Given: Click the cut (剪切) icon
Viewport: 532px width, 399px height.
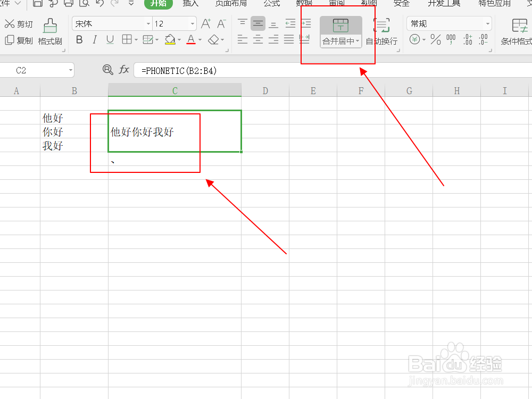Looking at the screenshot, I should 19,23.
